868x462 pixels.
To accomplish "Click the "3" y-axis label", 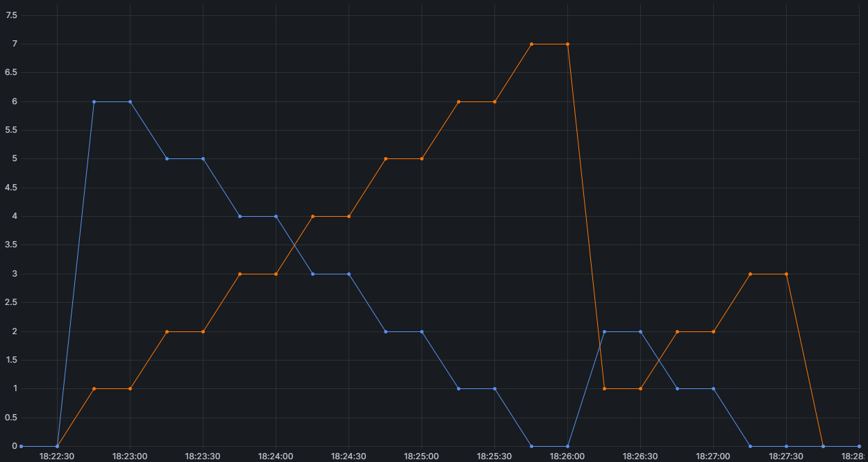I will pyautogui.click(x=14, y=274).
